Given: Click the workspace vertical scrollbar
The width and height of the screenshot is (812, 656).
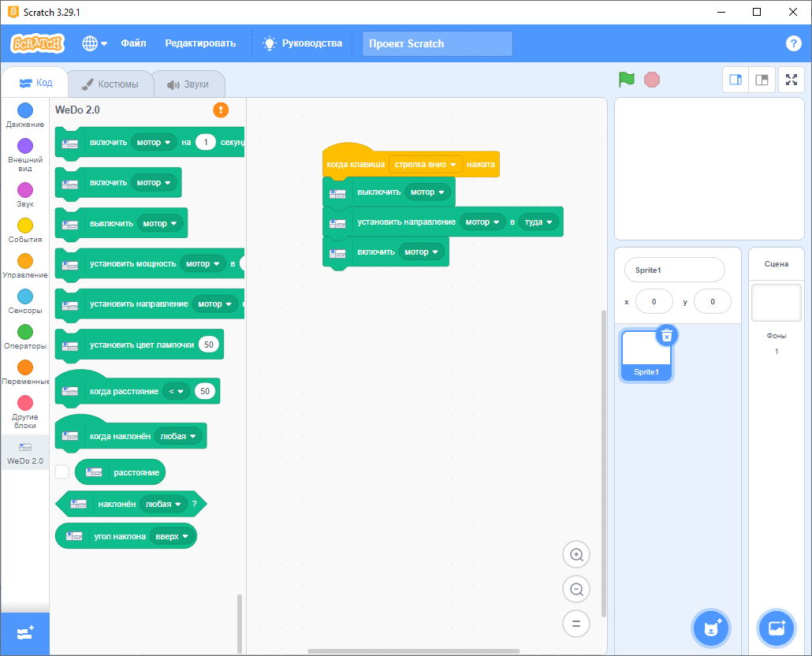Looking at the screenshot, I should 604,464.
